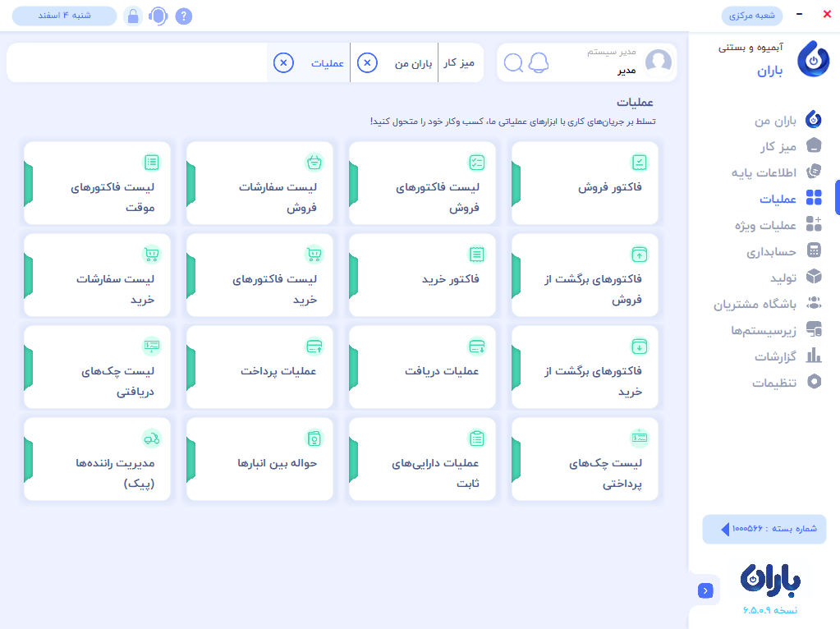Click the لیست چک‌های دریافتی icon

(152, 347)
